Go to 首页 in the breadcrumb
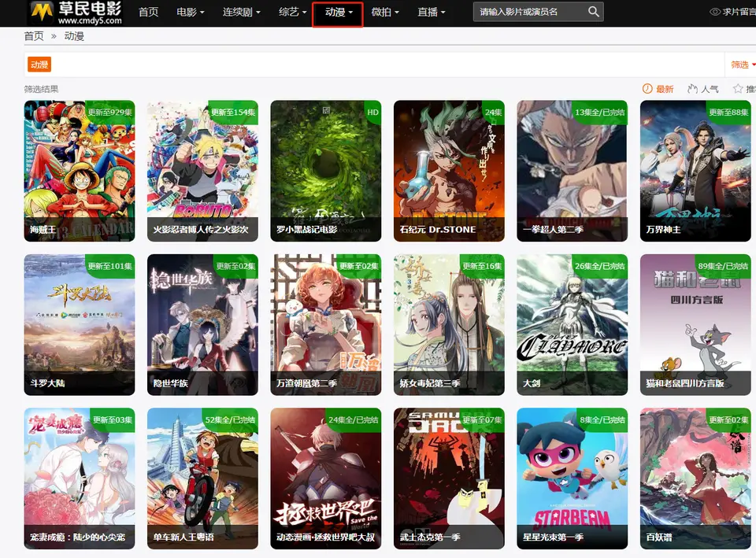756x558 pixels. click(x=34, y=36)
